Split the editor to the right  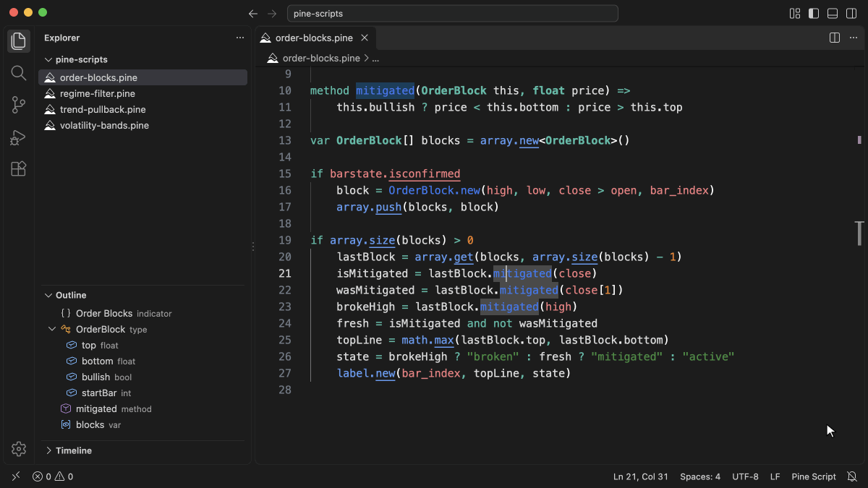834,38
